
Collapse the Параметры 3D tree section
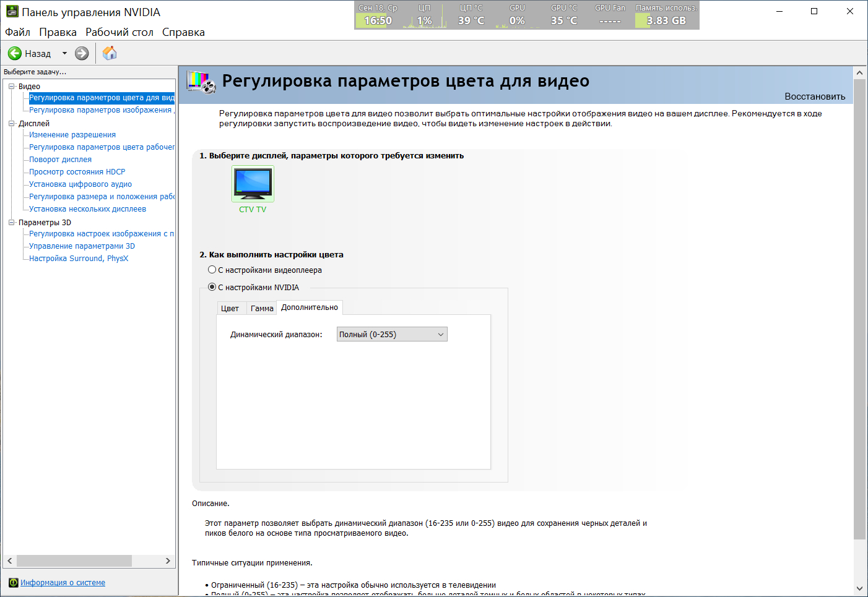pos(11,223)
